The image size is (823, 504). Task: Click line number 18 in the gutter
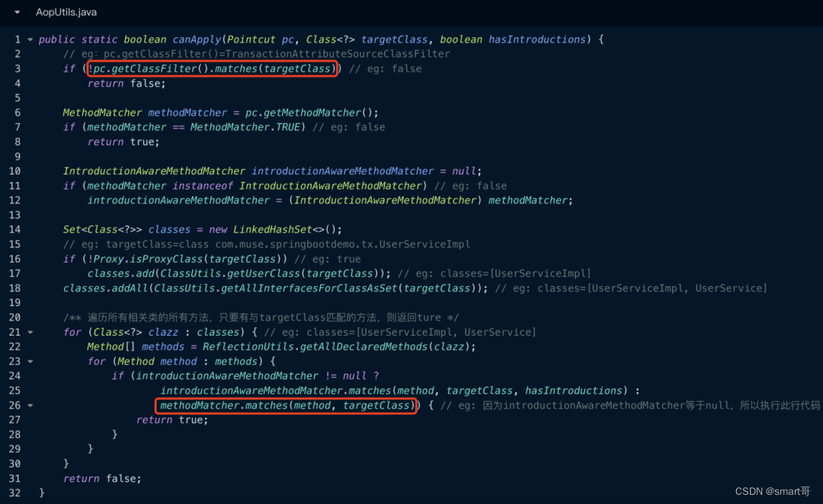(14, 289)
